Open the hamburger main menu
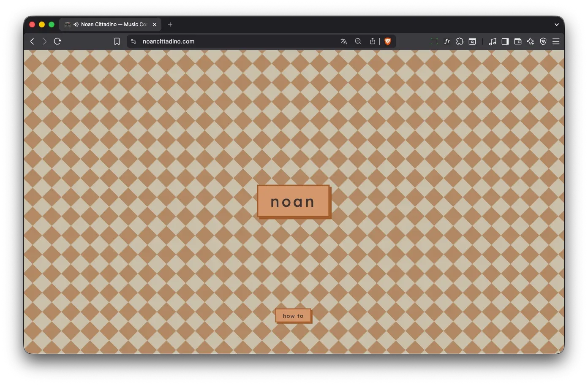Screen dimensions: 588x385 coord(556,41)
